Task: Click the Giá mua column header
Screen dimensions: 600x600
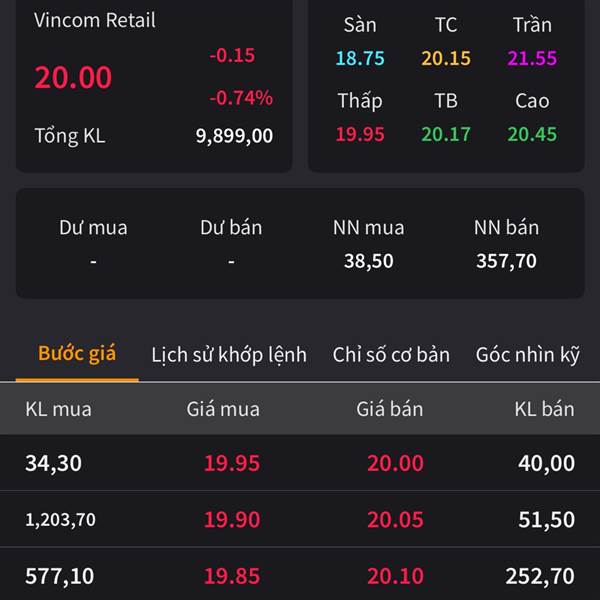Action: click(x=223, y=409)
